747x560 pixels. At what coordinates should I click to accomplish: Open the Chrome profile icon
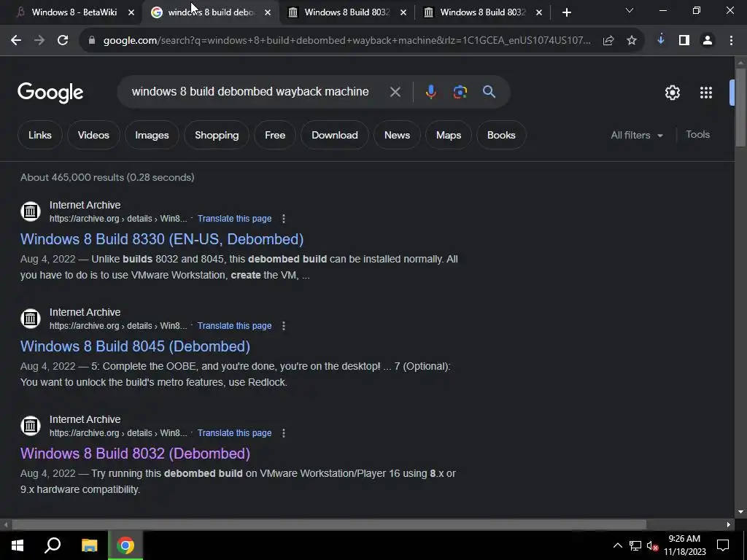click(x=708, y=41)
